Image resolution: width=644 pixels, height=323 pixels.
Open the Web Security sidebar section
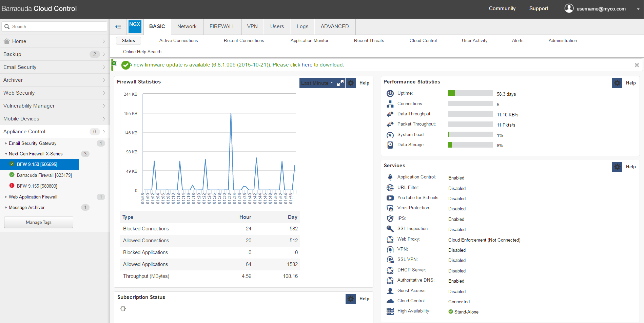55,93
